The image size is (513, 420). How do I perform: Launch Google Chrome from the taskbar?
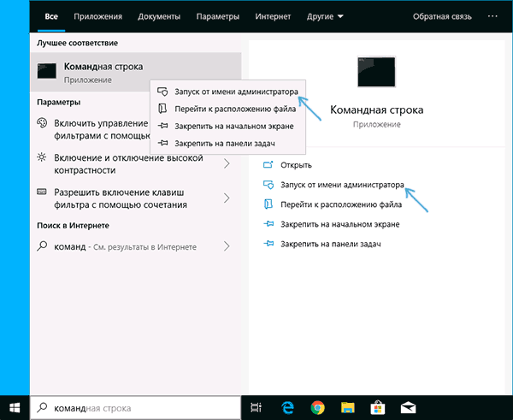coord(317,408)
